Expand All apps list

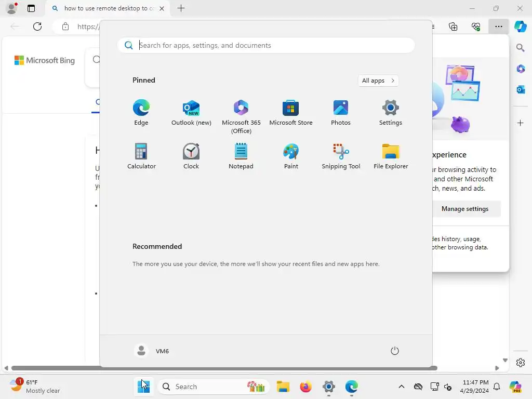(x=378, y=81)
